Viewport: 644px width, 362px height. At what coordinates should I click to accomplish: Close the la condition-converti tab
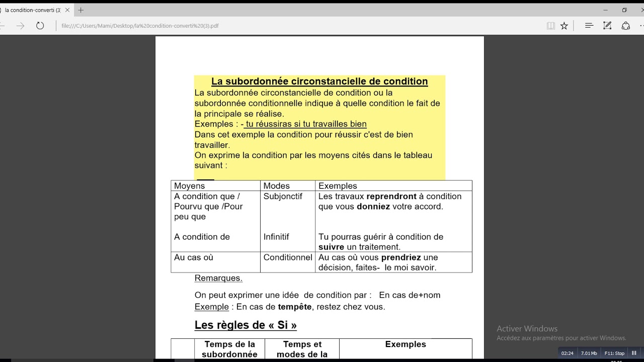coord(67,10)
